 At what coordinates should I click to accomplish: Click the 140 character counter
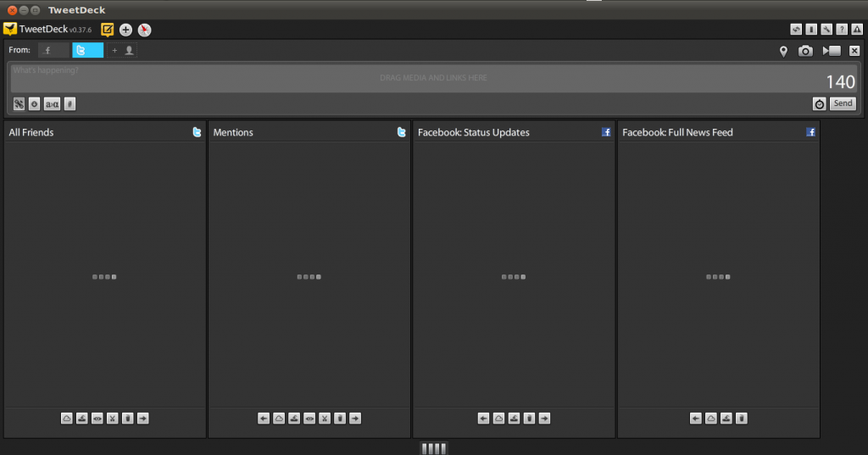pyautogui.click(x=840, y=82)
